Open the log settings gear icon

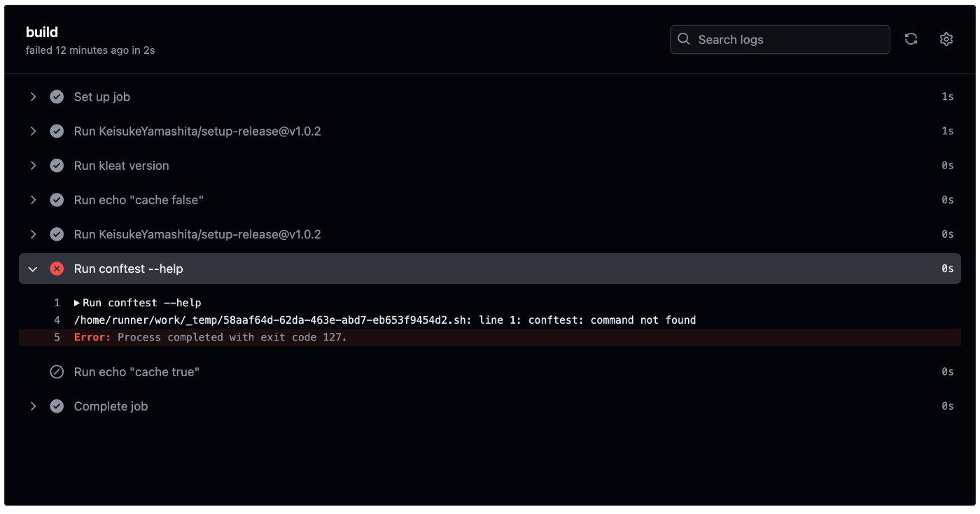click(946, 39)
